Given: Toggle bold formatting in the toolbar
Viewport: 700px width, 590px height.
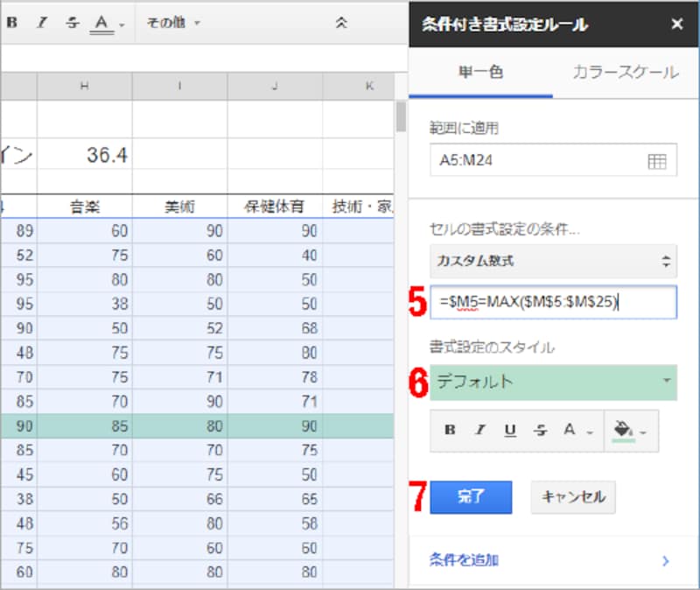Looking at the screenshot, I should [x=12, y=24].
